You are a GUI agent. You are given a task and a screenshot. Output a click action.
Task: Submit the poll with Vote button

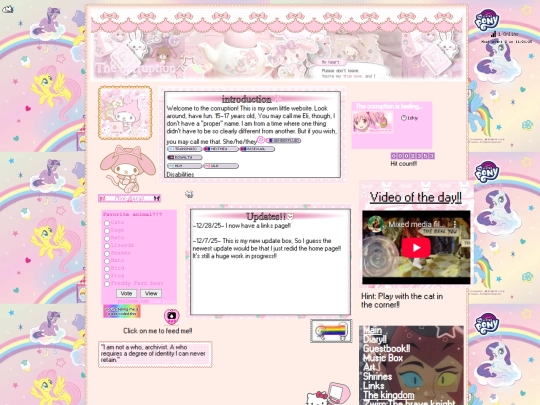126,293
